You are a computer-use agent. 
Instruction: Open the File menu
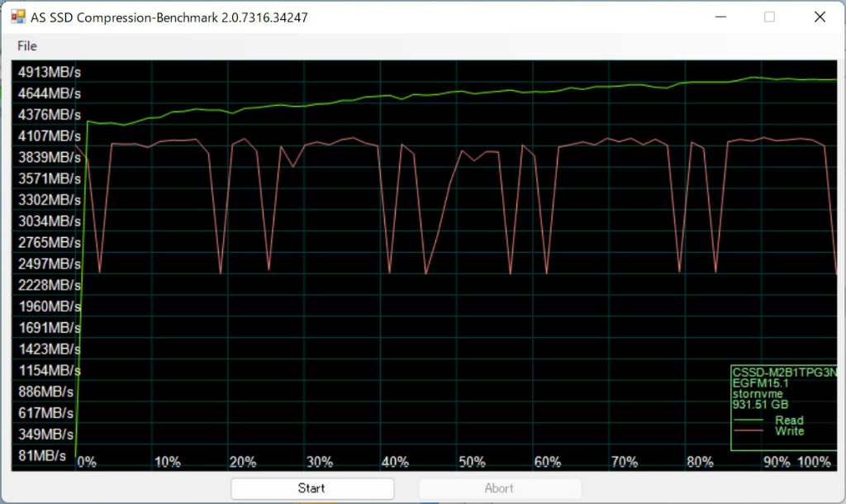(27, 46)
